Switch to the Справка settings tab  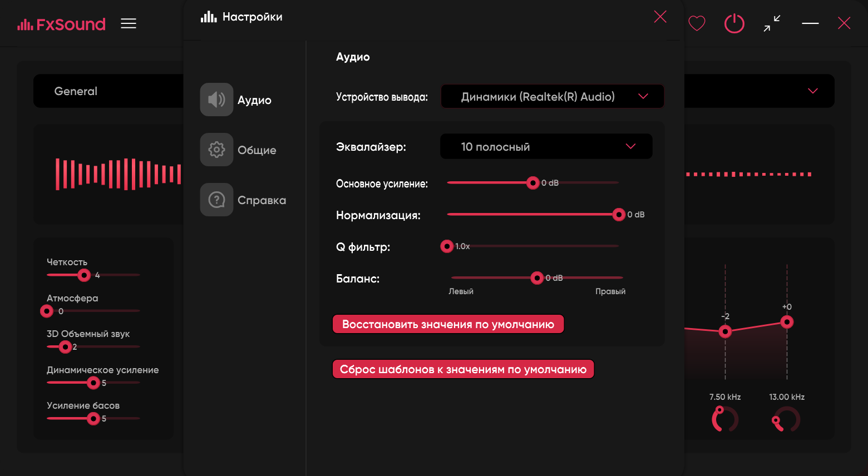(262, 200)
